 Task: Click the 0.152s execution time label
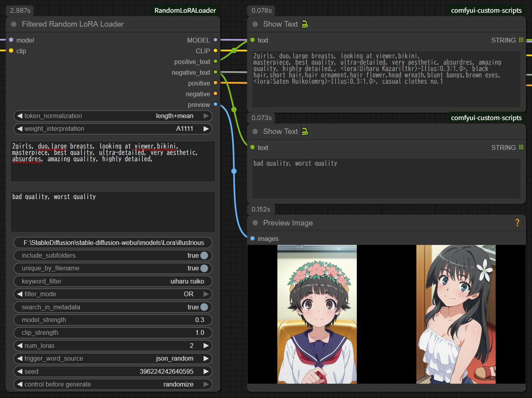tap(261, 209)
